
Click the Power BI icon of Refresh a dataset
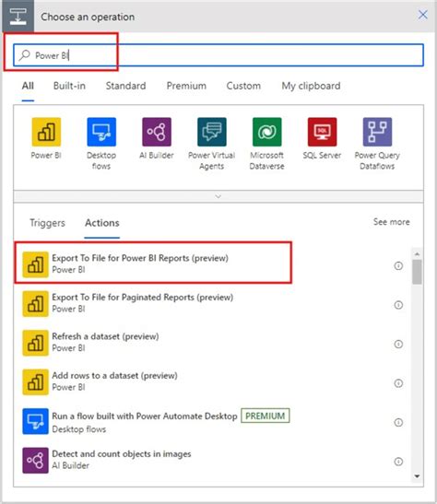[x=35, y=343]
